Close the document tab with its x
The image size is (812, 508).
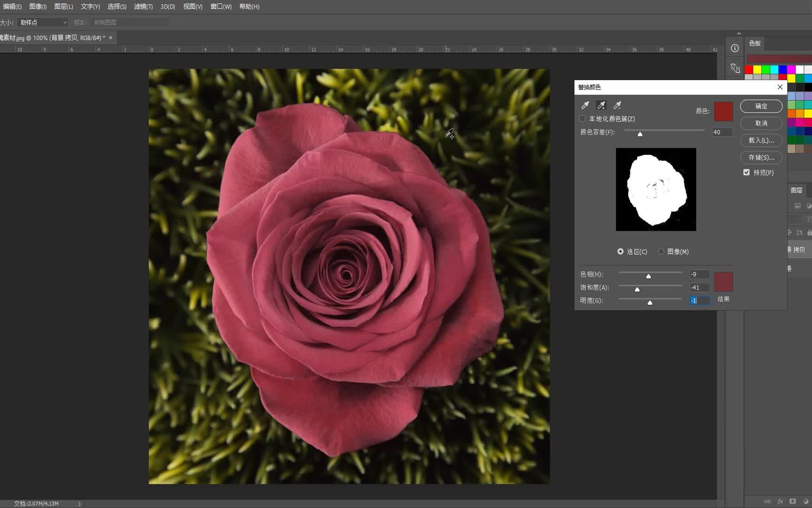pyautogui.click(x=111, y=38)
